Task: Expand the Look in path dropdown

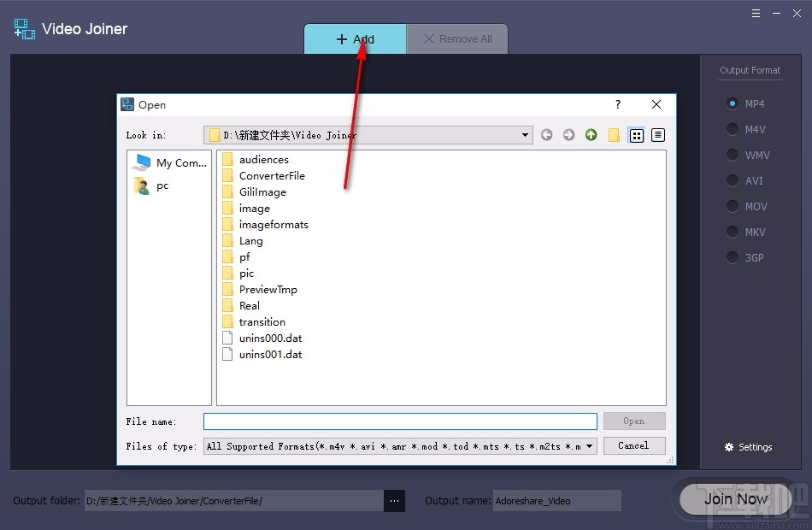Action: pyautogui.click(x=525, y=135)
